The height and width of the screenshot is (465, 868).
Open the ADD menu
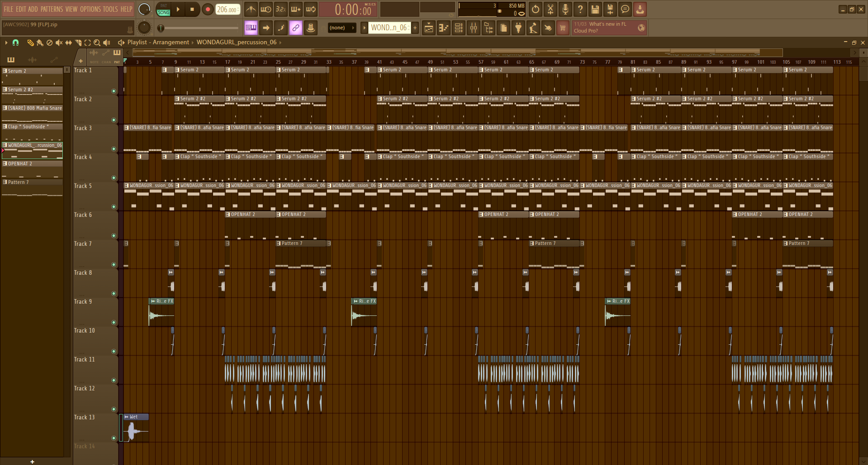point(33,9)
